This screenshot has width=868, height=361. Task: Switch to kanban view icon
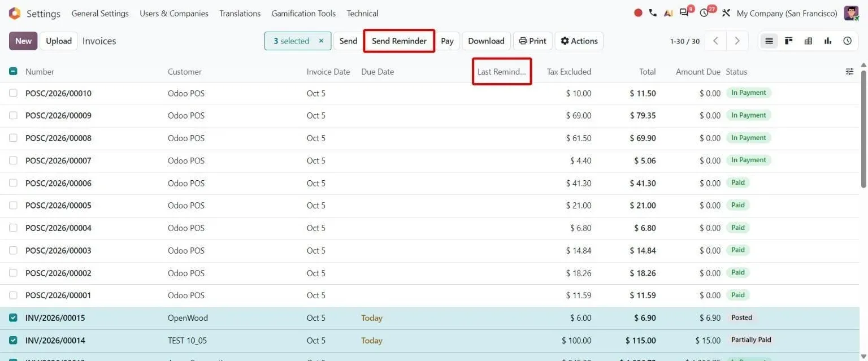click(x=788, y=41)
